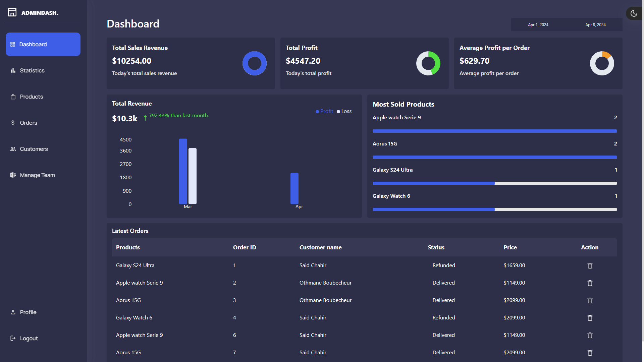Image resolution: width=644 pixels, height=362 pixels.
Task: Navigate to Customers page
Action: [x=34, y=149]
